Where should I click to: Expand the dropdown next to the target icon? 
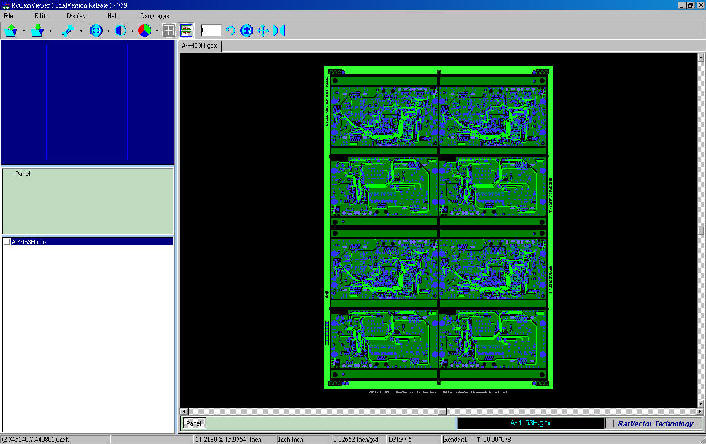pos(108,31)
